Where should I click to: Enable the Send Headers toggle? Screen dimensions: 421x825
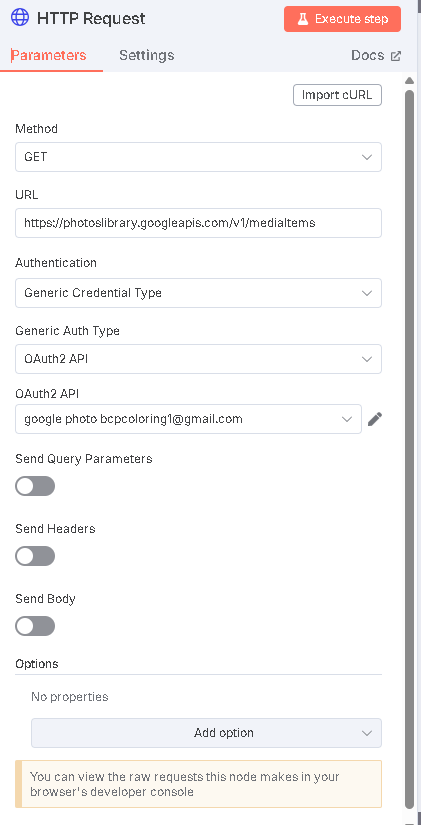35,556
